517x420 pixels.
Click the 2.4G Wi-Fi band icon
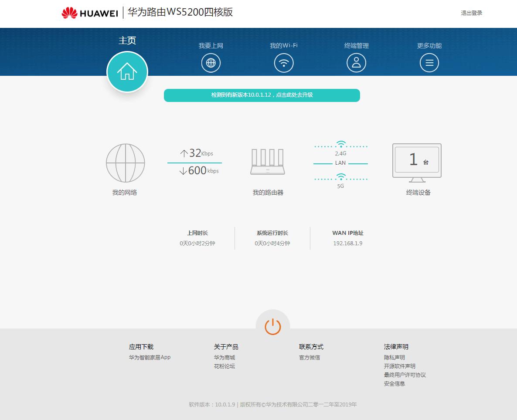[x=340, y=144]
